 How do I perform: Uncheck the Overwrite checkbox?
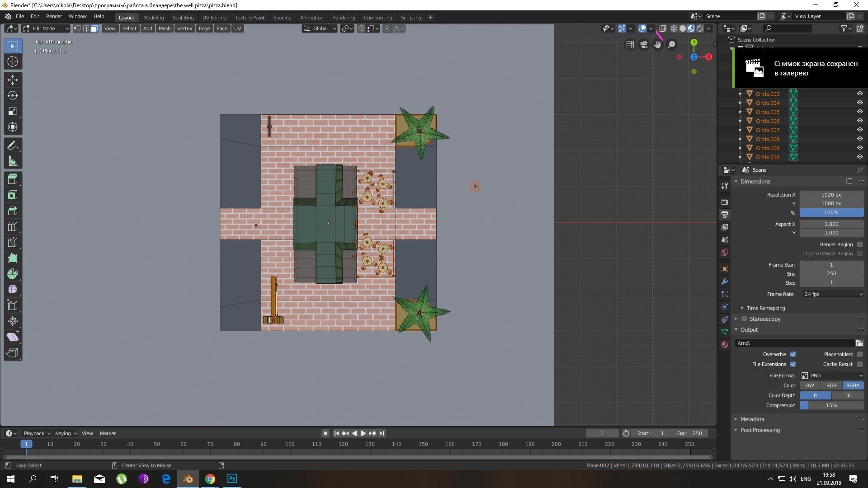(793, 354)
